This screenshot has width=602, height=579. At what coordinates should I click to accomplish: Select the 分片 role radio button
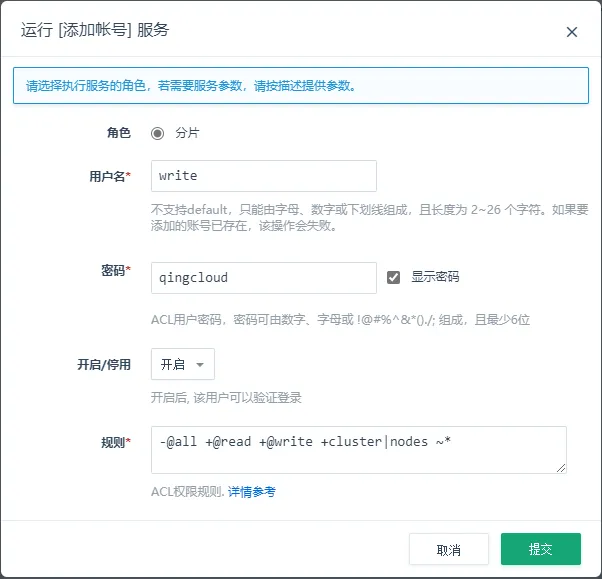[x=157, y=134]
